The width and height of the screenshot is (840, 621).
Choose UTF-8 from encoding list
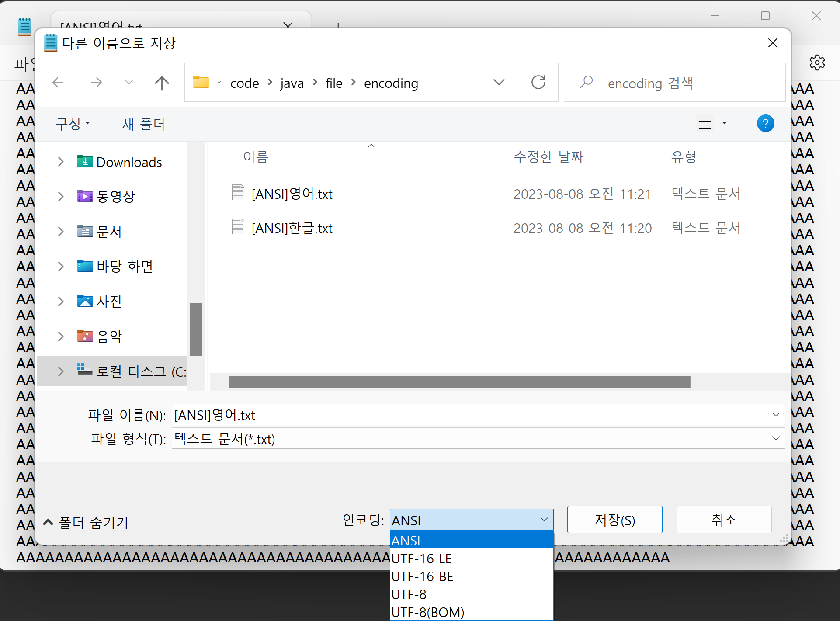(409, 594)
